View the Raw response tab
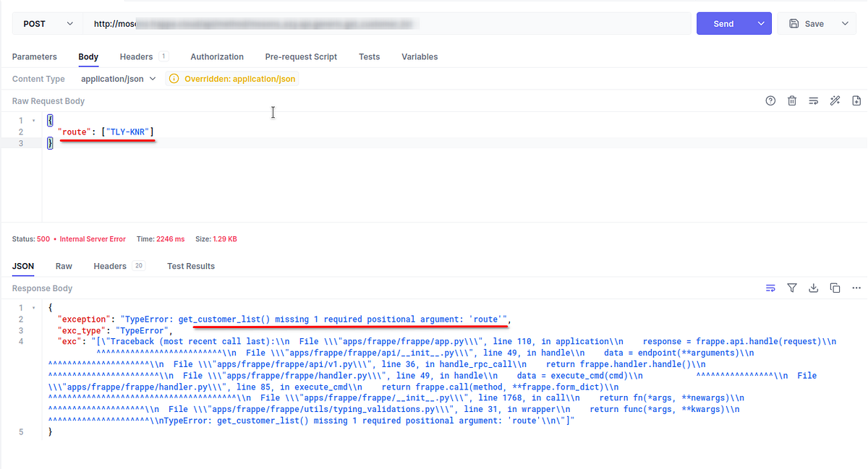The image size is (868, 469). 64,266
